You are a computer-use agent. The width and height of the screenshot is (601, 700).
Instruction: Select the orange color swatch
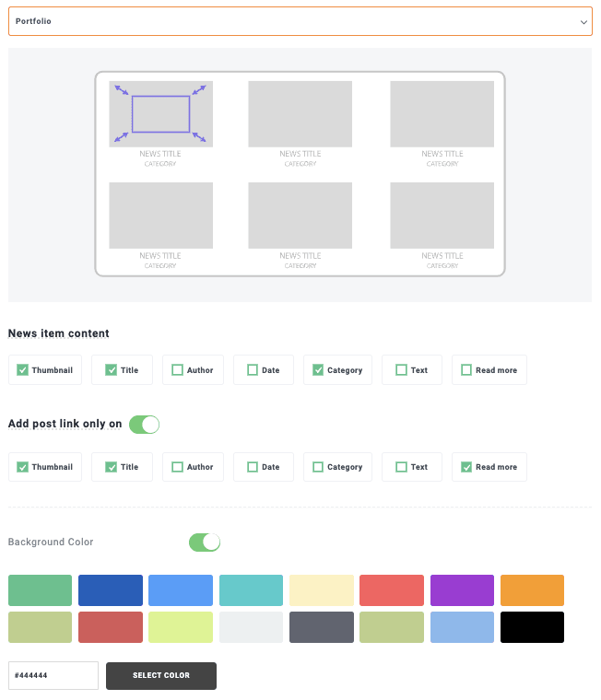click(x=532, y=590)
